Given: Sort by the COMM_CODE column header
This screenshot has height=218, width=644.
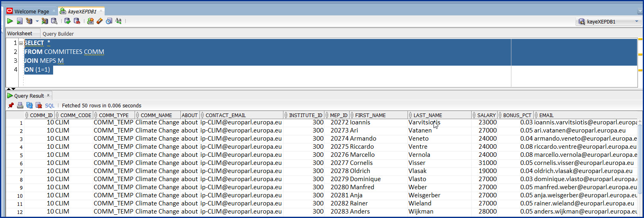Looking at the screenshot, I should point(73,115).
